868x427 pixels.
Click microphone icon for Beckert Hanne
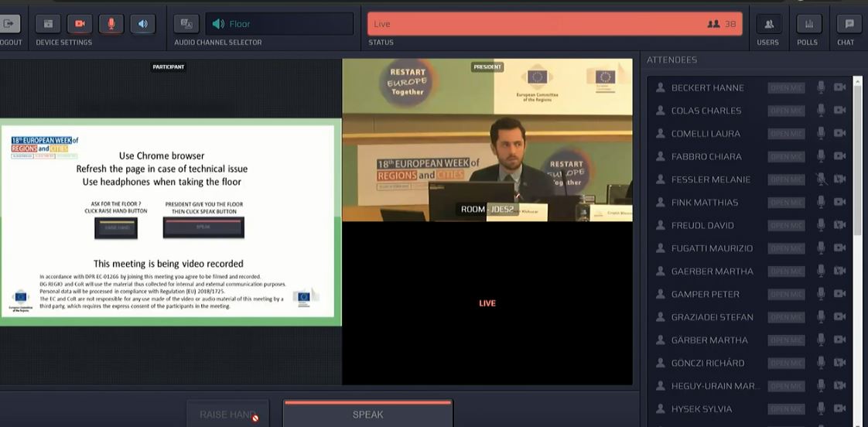point(821,87)
